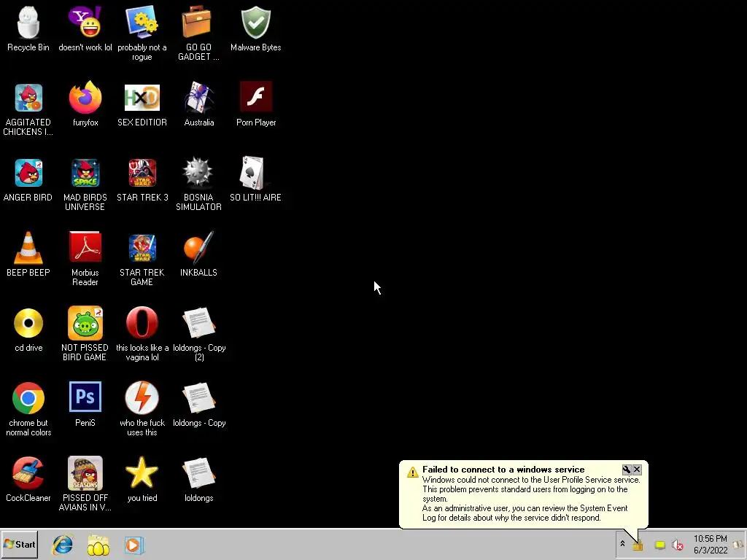This screenshot has width=747, height=560.
Task: Close the 'Failed to connect' balloon notification
Action: pyautogui.click(x=637, y=470)
